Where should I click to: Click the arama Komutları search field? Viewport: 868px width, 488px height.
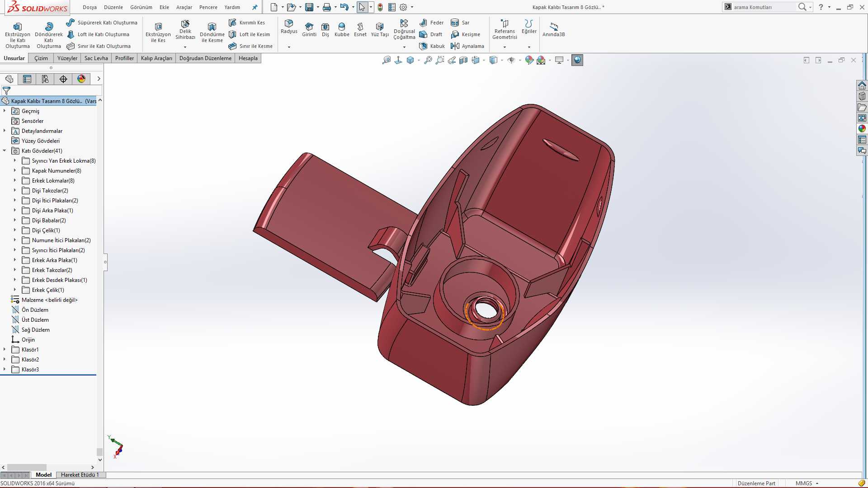pos(764,7)
